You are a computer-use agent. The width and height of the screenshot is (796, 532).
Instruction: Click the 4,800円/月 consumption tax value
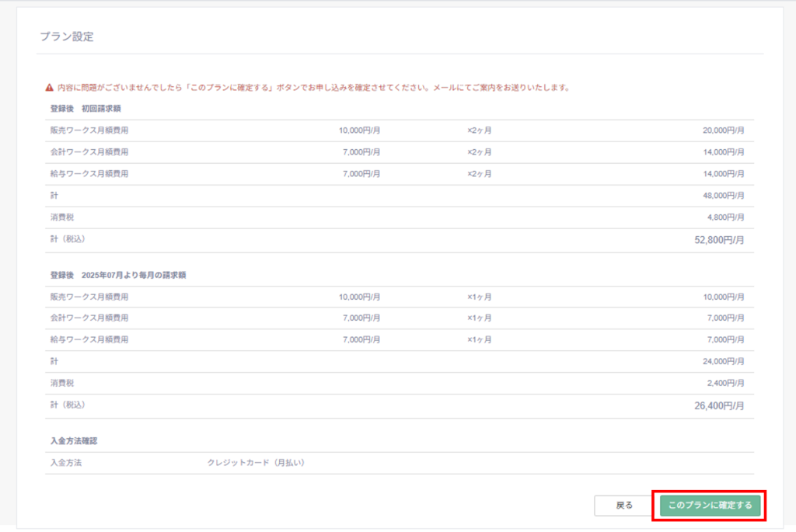[x=725, y=217]
